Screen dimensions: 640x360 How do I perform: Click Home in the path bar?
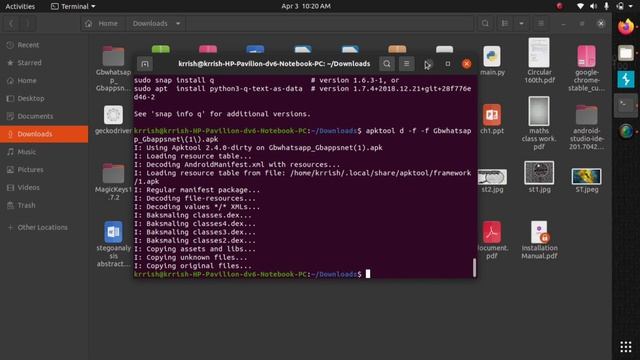[x=102, y=24]
